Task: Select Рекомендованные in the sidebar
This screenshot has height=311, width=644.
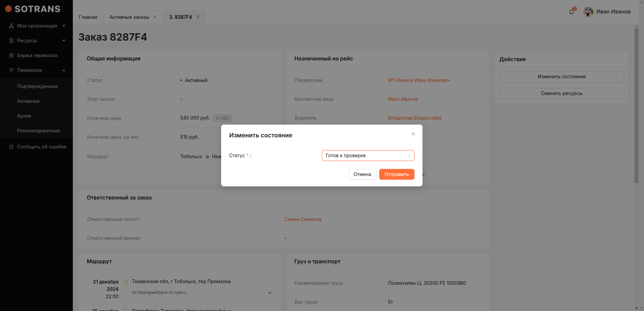Action: coord(38,131)
